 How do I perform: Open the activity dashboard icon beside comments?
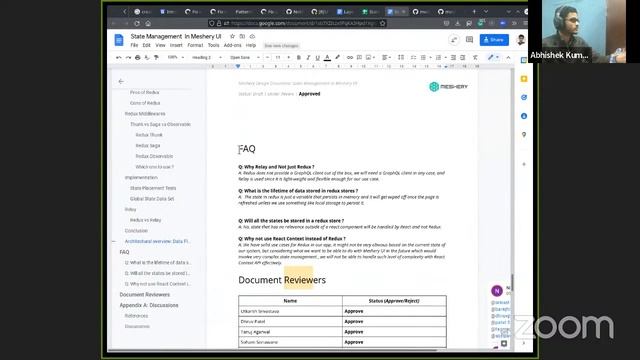pyautogui.click(x=453, y=40)
